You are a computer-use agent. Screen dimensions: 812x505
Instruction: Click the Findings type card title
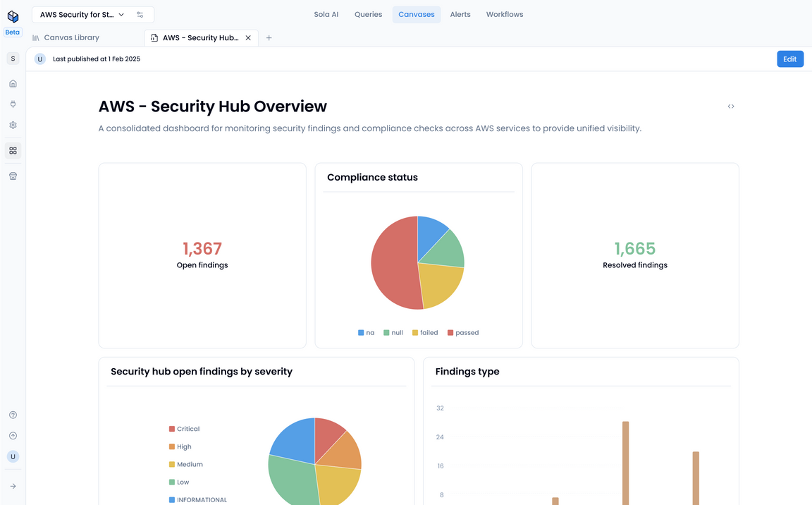[x=467, y=372]
